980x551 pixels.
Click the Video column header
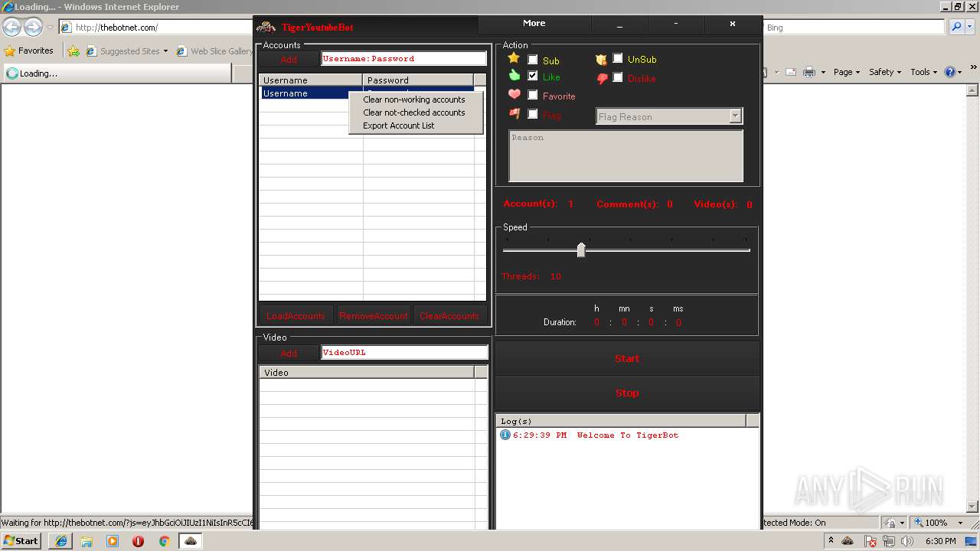coord(367,372)
